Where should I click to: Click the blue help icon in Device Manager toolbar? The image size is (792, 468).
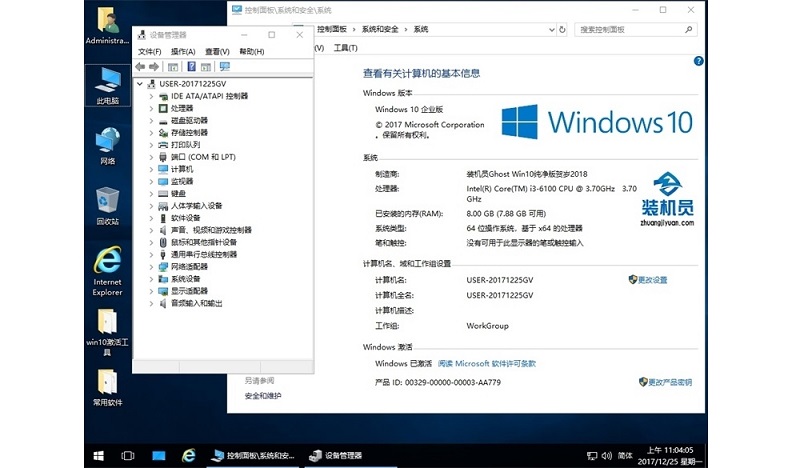[x=191, y=67]
